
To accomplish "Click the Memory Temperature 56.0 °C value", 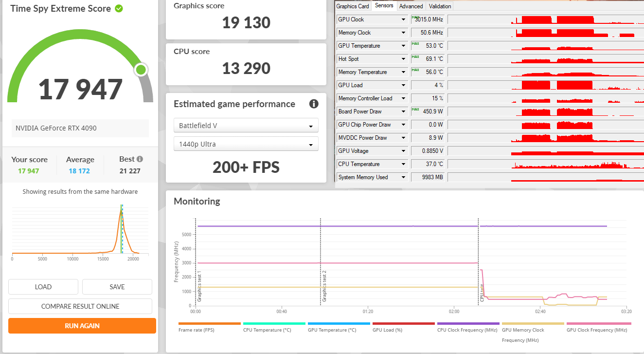I will [x=429, y=72].
